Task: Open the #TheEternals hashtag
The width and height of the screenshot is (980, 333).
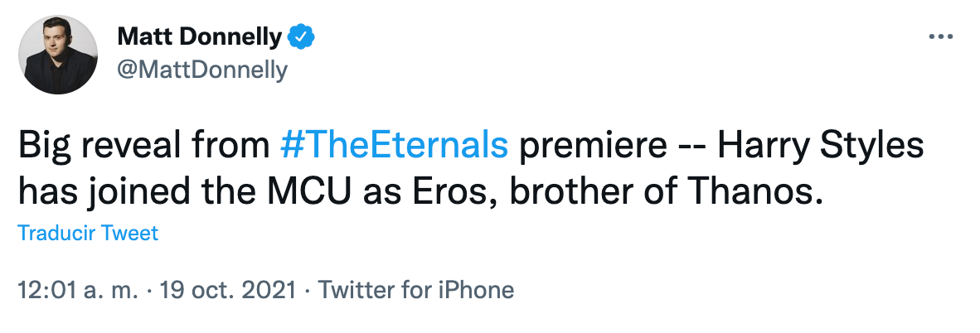Action: click(394, 145)
